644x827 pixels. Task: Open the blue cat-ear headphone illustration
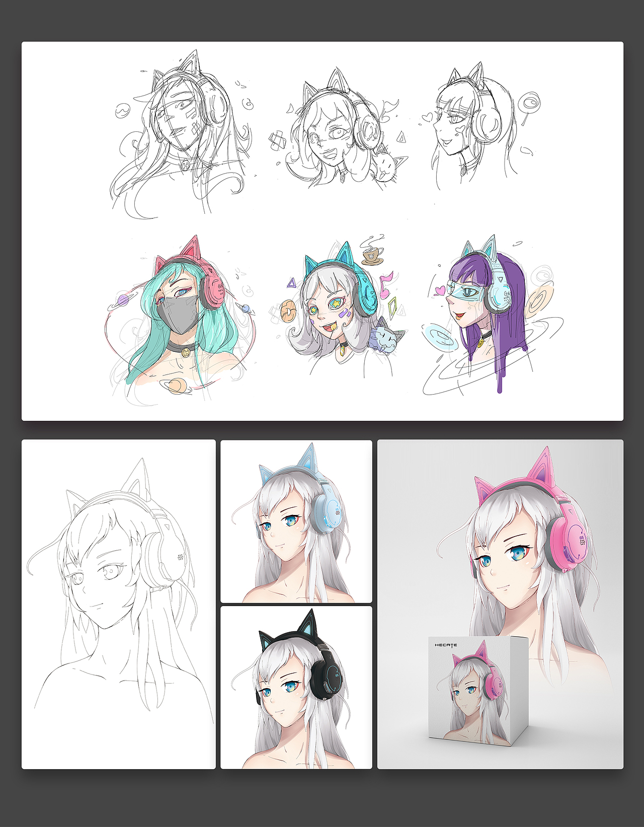[296, 521]
